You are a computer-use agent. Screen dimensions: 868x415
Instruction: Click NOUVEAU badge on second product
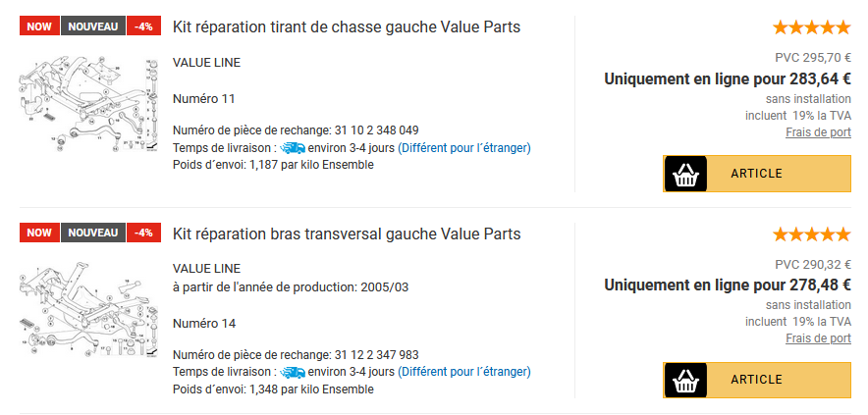(93, 233)
